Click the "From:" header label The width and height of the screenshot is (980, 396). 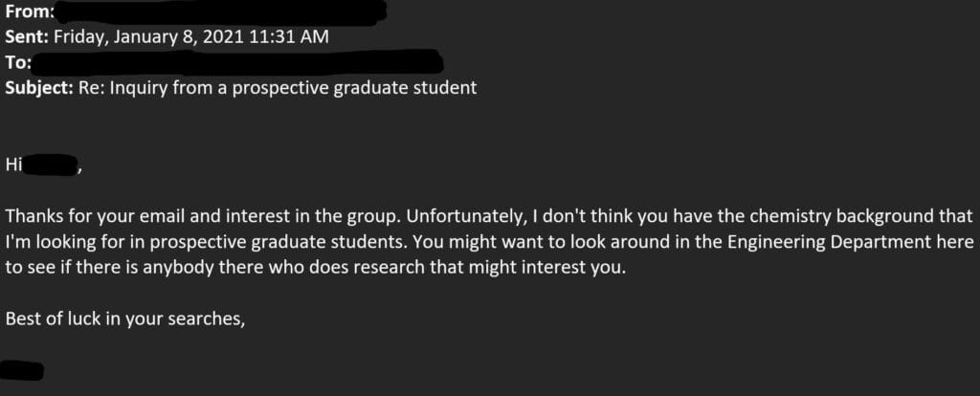[27, 13]
